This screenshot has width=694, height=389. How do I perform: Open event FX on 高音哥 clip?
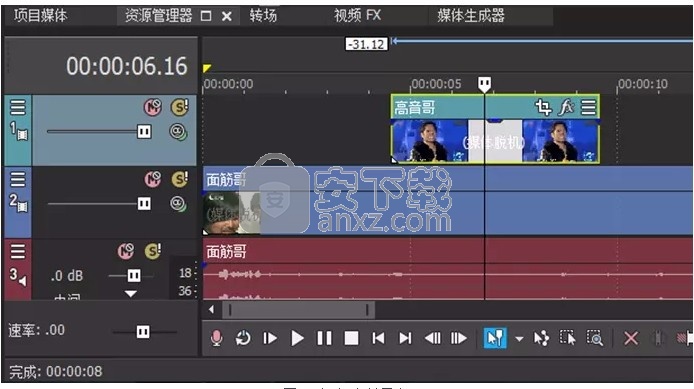(x=566, y=107)
